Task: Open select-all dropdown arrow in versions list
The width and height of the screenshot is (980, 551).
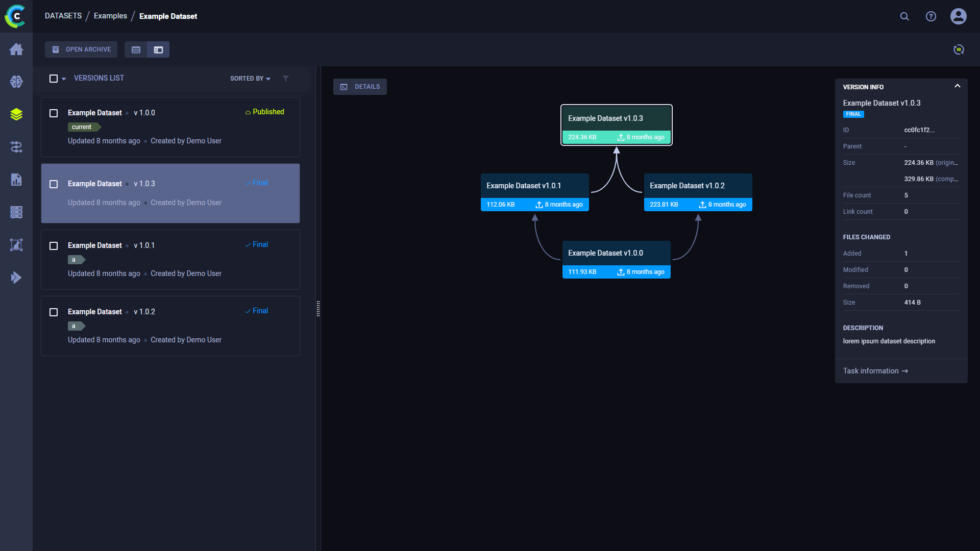Action: tap(64, 79)
